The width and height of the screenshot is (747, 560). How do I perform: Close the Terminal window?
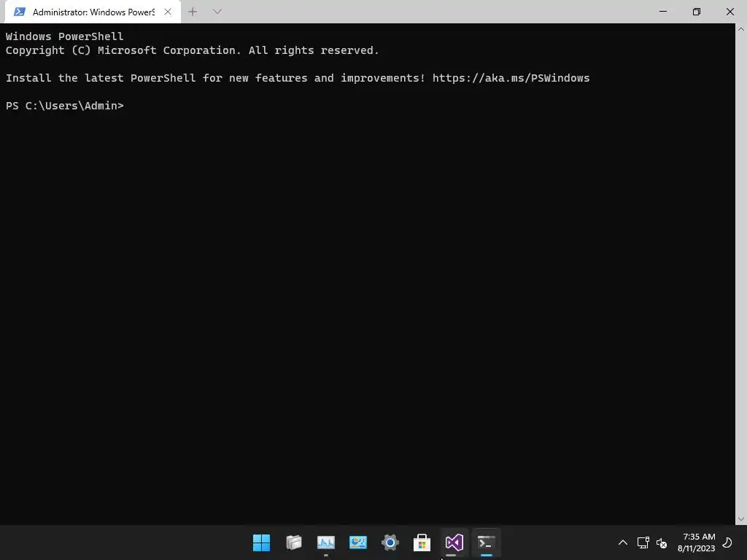(x=729, y=12)
